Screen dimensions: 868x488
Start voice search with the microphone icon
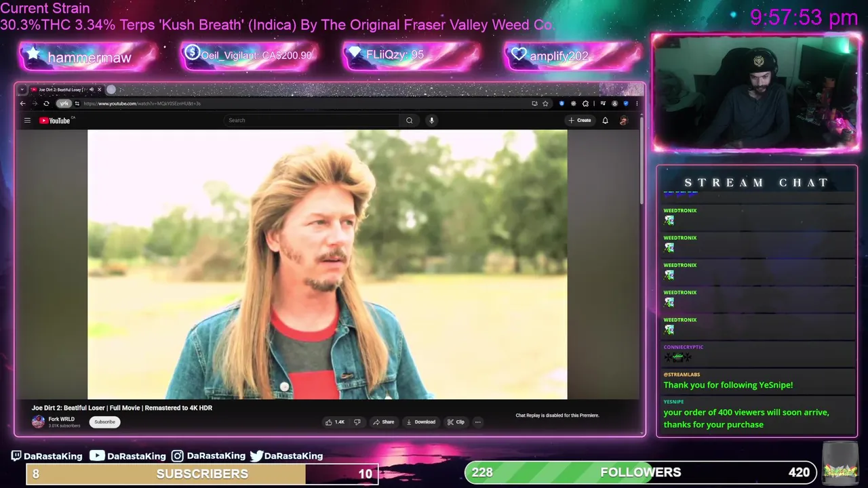[x=431, y=121]
